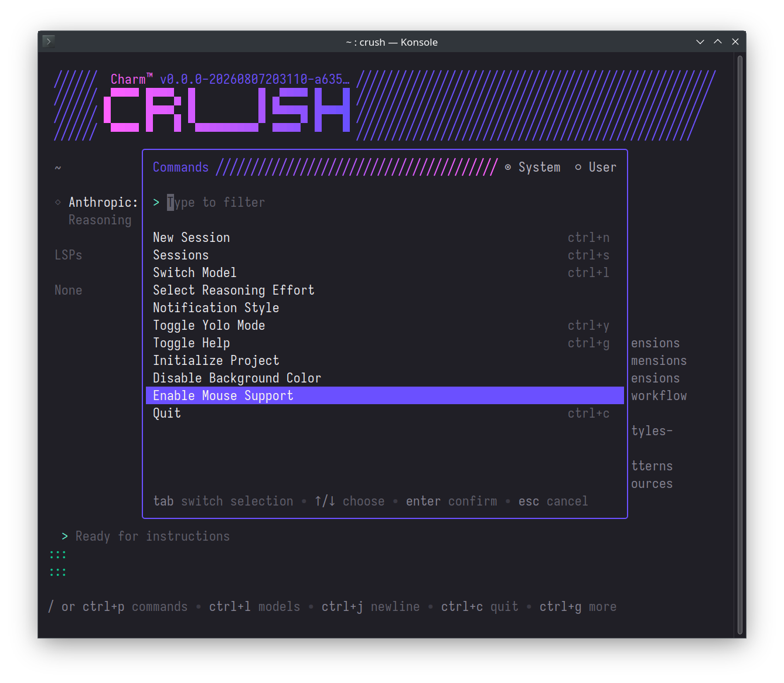Click the 'workflow' text right of dialog

pos(659,396)
